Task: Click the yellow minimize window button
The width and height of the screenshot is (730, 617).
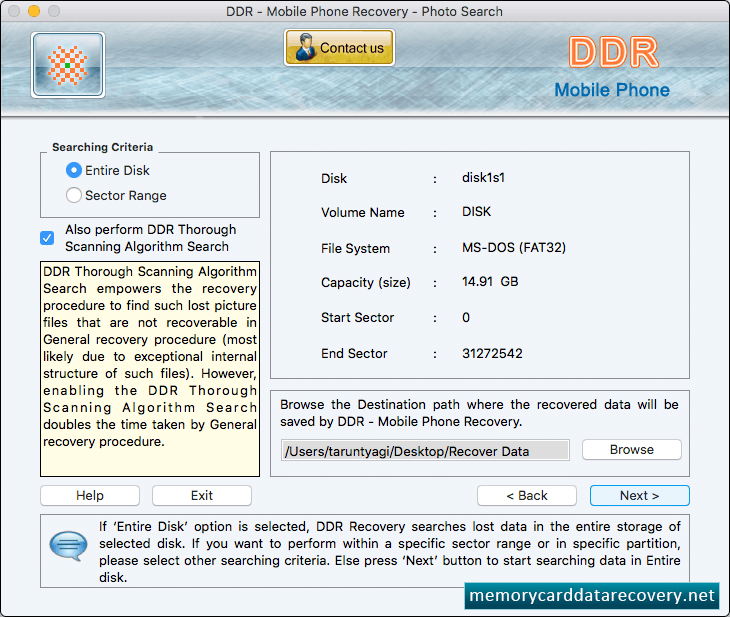Action: coord(34,11)
